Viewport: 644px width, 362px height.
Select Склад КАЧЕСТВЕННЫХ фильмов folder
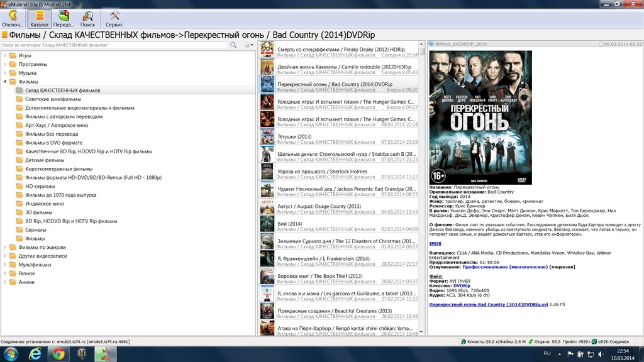(x=62, y=90)
